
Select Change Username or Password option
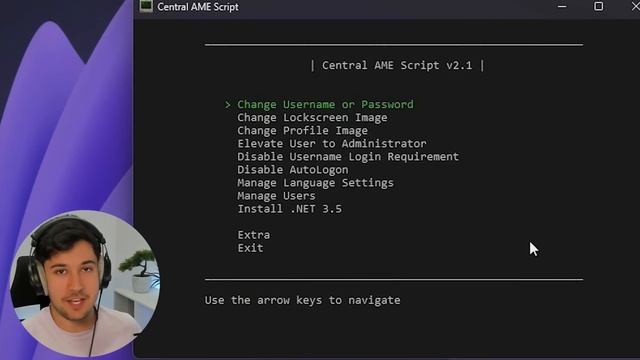325,104
